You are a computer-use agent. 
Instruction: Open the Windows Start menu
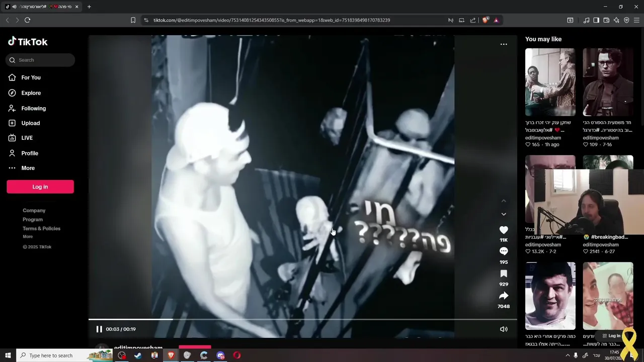(x=8, y=355)
